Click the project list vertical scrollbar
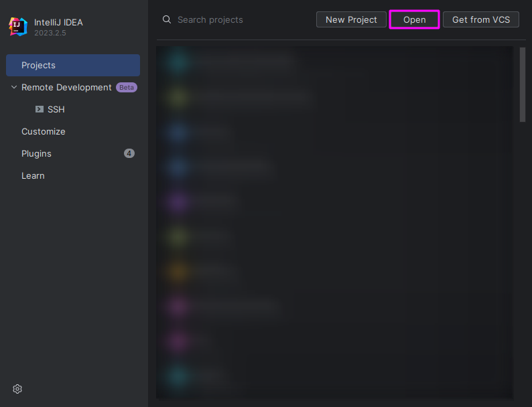The width and height of the screenshot is (532, 407). tap(523, 85)
